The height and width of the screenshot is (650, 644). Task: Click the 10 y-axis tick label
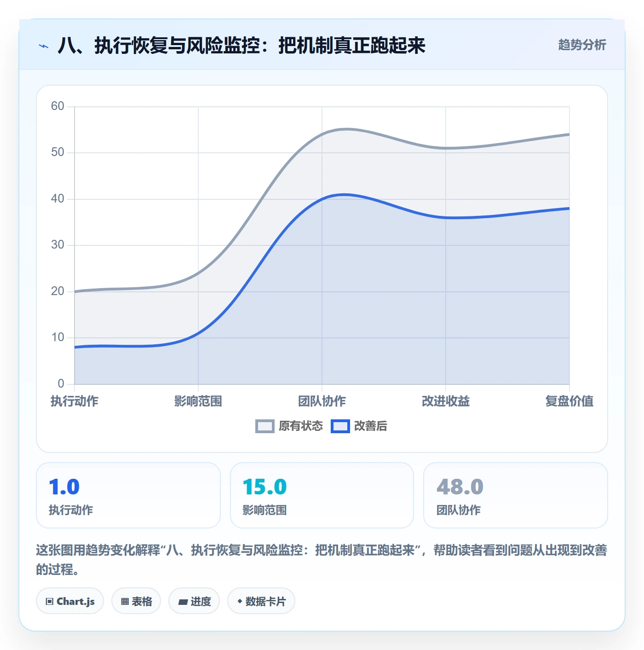57,337
